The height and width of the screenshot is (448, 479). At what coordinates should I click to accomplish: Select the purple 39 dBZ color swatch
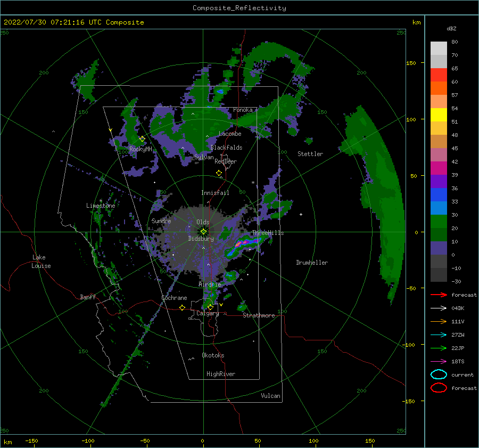[439, 181]
